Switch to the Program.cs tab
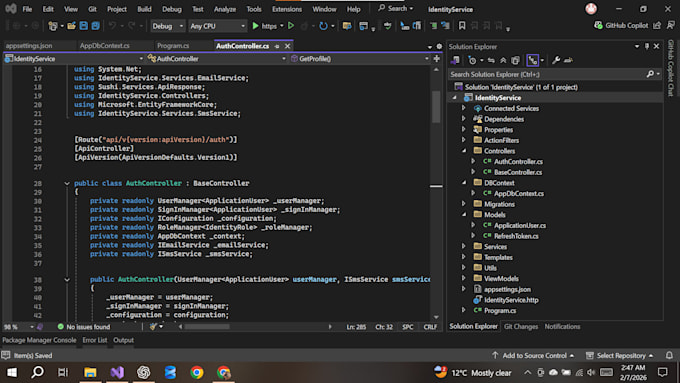Image resolution: width=680 pixels, height=383 pixels. pyautogui.click(x=173, y=46)
